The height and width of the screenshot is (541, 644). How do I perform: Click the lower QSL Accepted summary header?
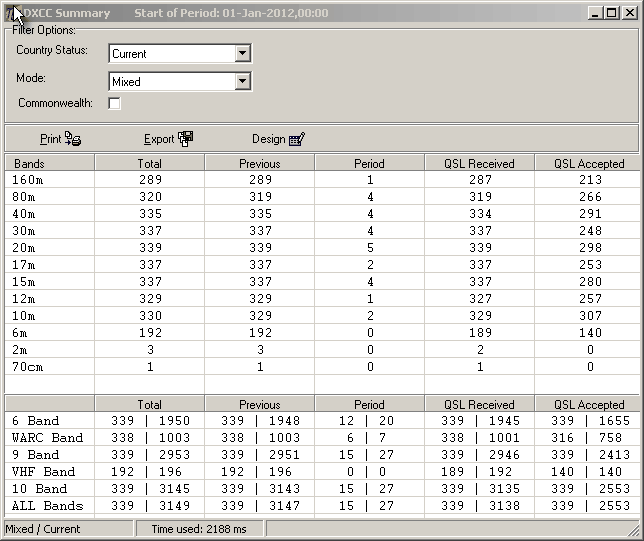click(x=587, y=404)
